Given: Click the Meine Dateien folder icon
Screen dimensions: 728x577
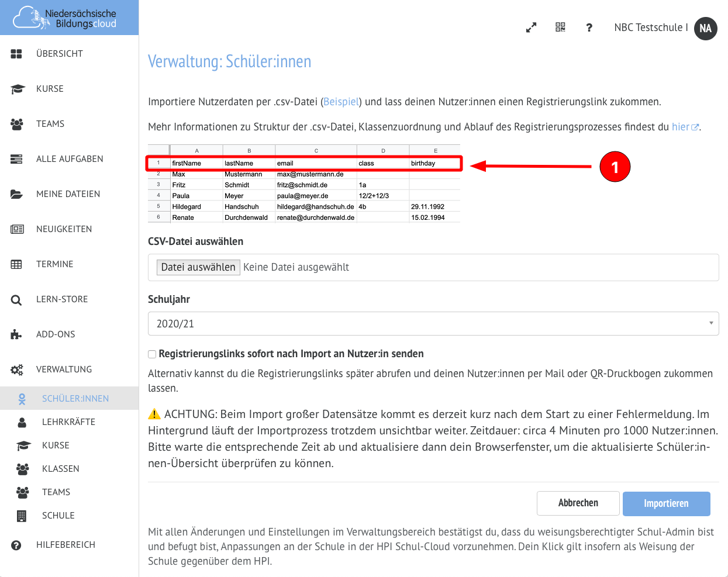Looking at the screenshot, I should coord(16,194).
